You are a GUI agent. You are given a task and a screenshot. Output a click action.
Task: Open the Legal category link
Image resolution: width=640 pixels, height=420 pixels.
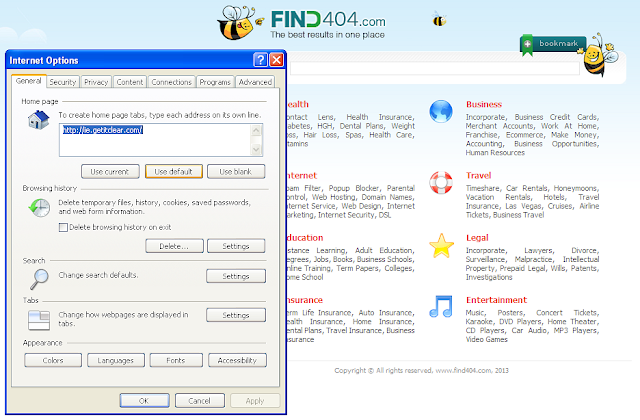477,238
